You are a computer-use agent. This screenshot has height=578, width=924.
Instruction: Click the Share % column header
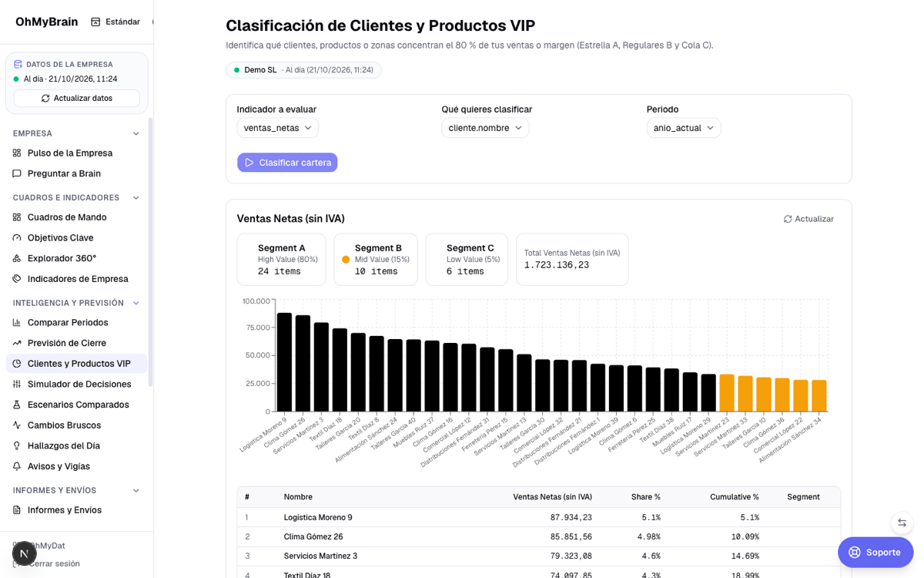pos(646,497)
